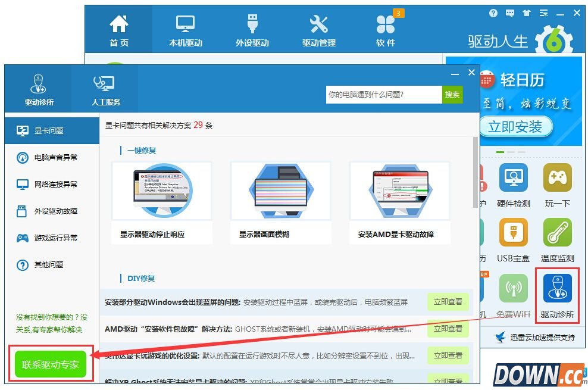Open 立即查看 for AMD驱动 solution
Image resolution: width=588 pixels, height=390 pixels.
448,328
